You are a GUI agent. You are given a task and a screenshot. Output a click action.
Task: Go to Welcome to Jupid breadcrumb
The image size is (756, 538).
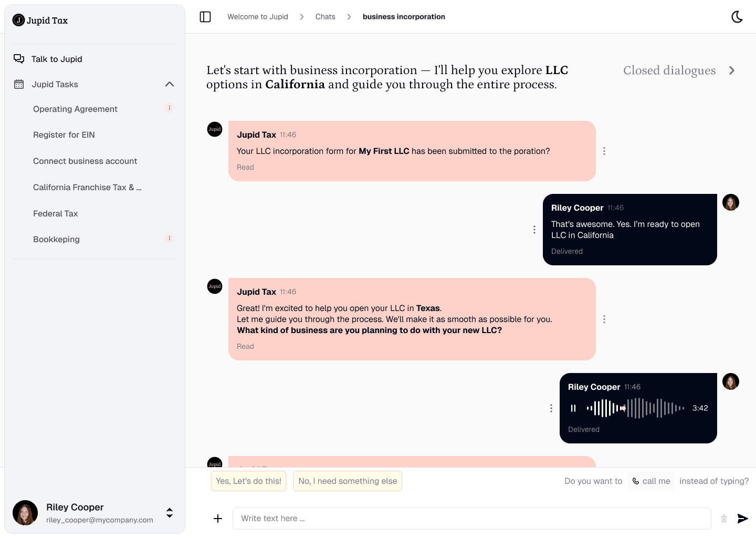click(258, 17)
